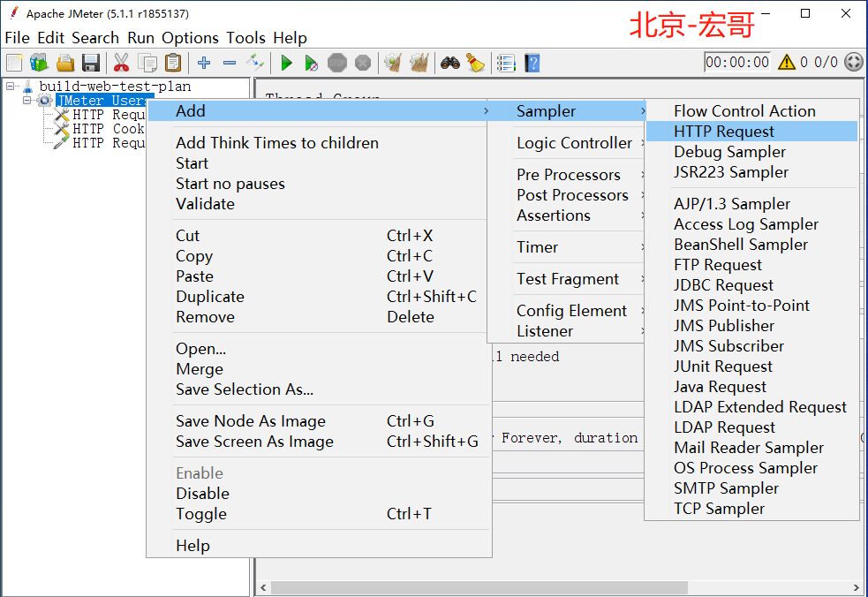Screen dimensions: 868x597
Task: Collapse the build-web-test-plan tree node
Action: 10,87
